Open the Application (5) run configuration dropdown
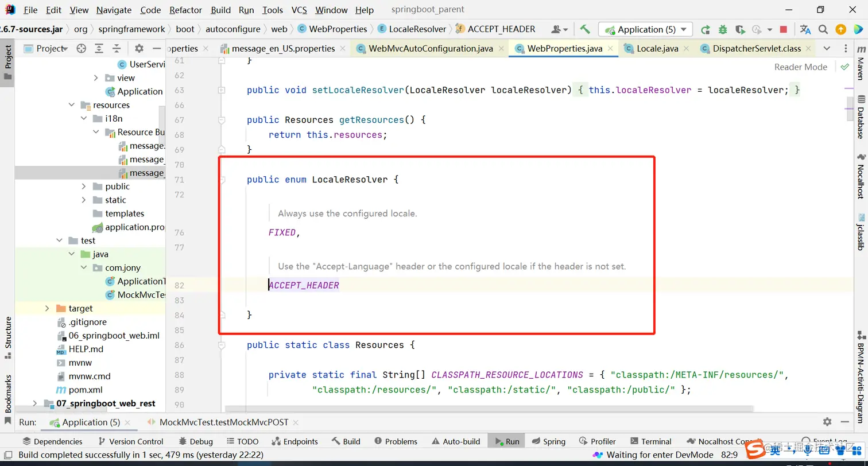Image resolution: width=868 pixels, height=466 pixels. tap(645, 29)
